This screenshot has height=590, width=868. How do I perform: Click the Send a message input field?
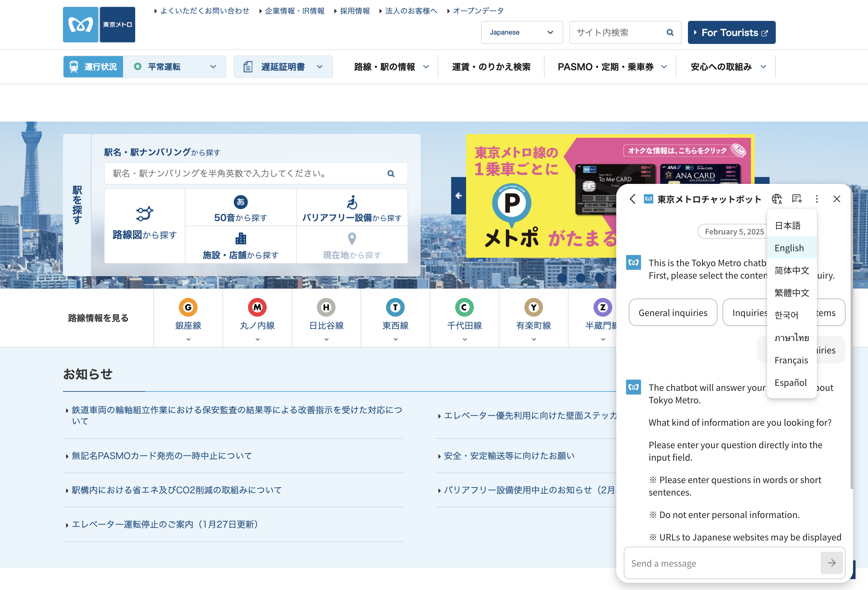pyautogui.click(x=721, y=563)
